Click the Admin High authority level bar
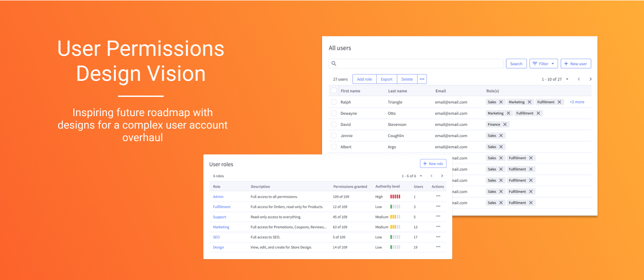 click(x=395, y=196)
